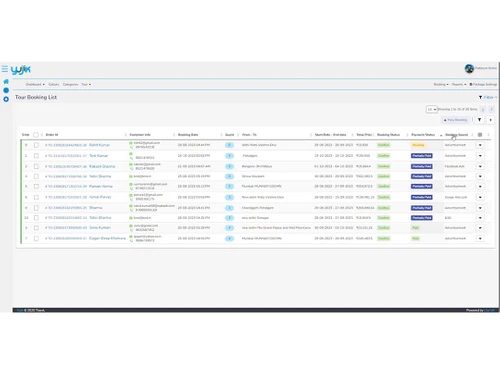500x375 pixels.
Task: Open Rohit Kumar's booking order link
Action: tap(66, 145)
